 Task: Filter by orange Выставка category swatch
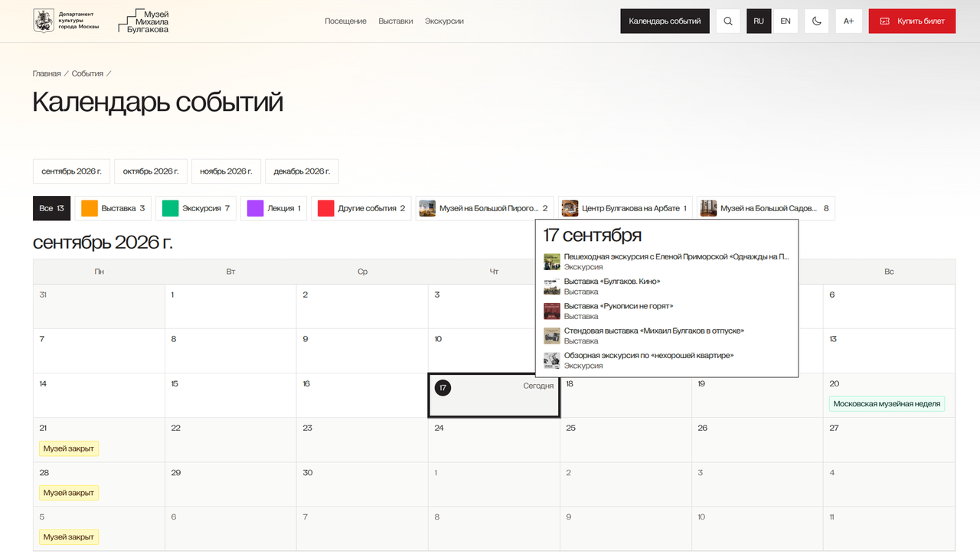[x=90, y=208]
